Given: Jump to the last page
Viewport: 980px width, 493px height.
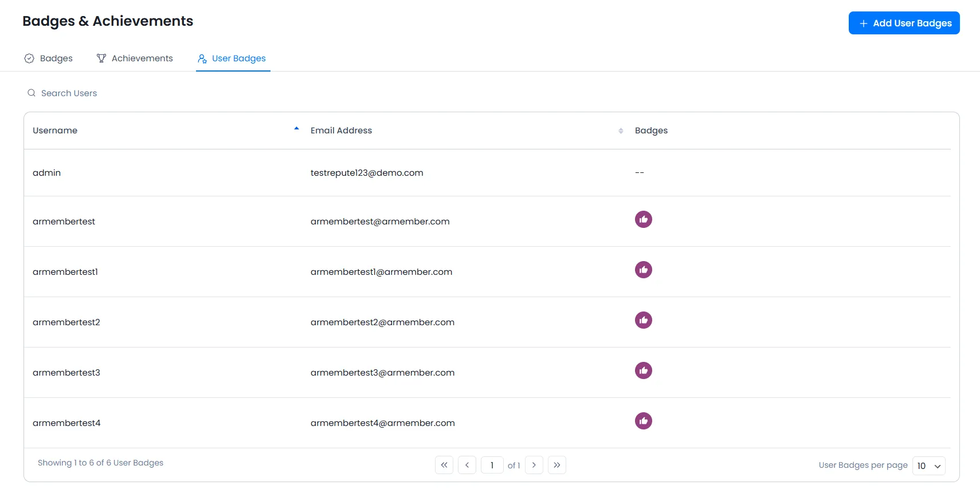Looking at the screenshot, I should pos(556,465).
